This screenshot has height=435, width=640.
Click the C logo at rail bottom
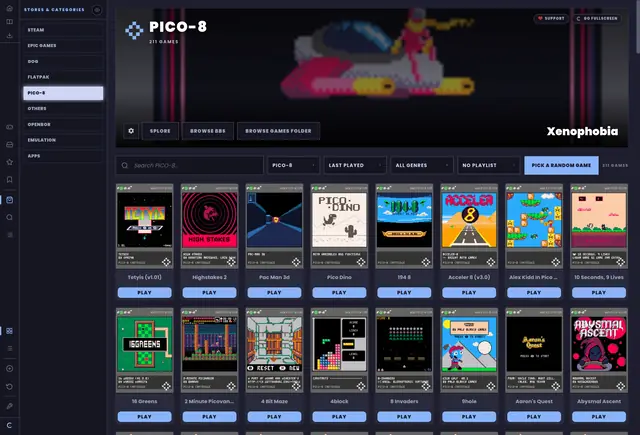pyautogui.click(x=9, y=425)
